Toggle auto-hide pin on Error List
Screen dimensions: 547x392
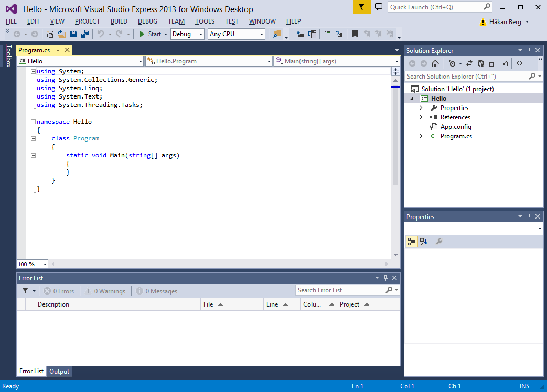tap(385, 278)
